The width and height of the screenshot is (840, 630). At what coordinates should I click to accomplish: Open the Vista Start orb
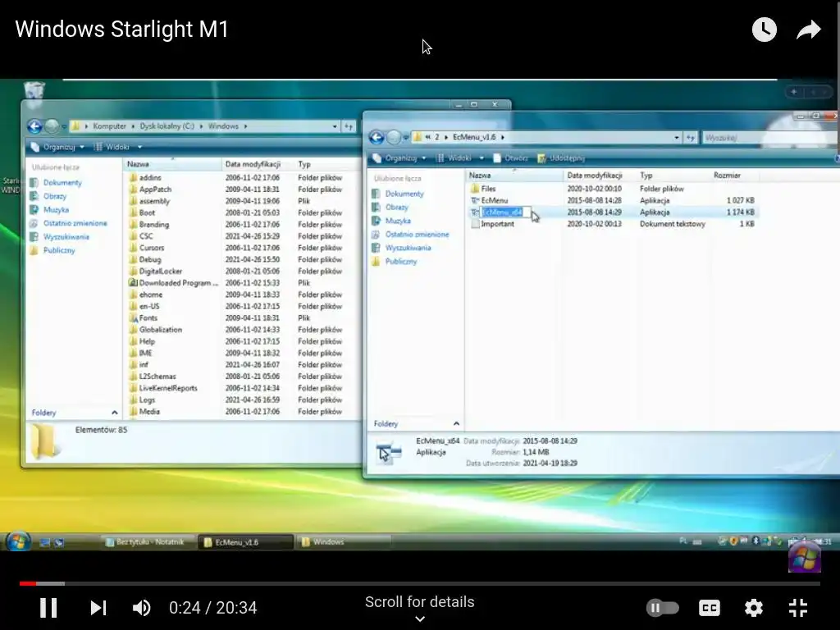(x=18, y=541)
